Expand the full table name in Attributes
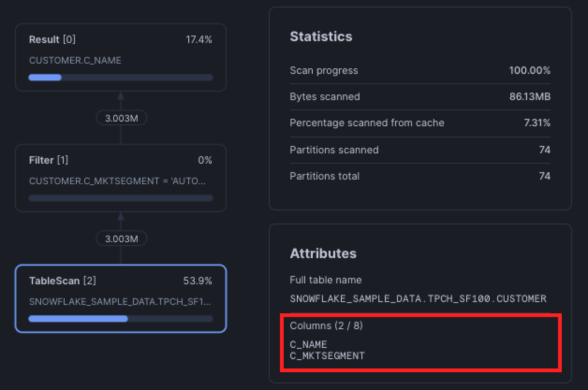Viewport: 588px width, 390px height. [418, 298]
